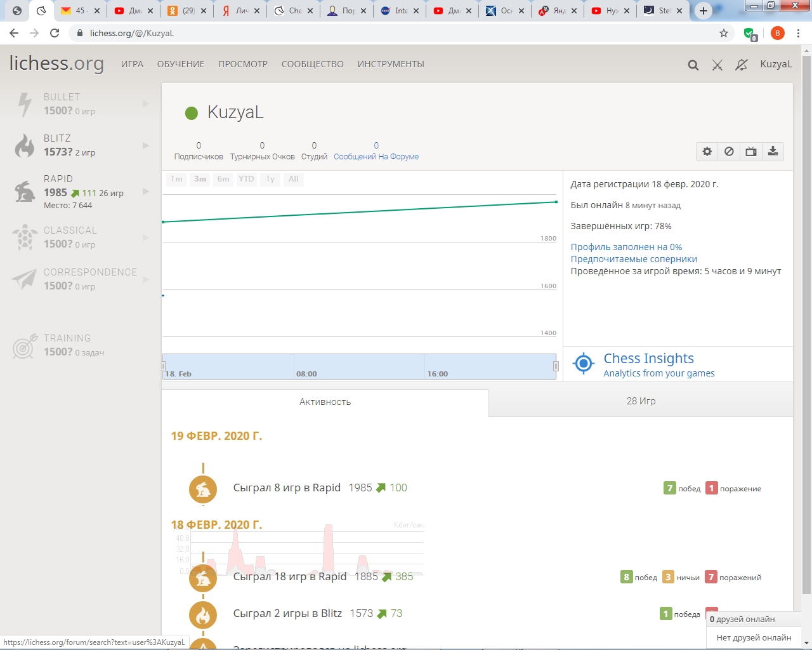Click the Training target icon
This screenshot has width=812, height=650.
tap(25, 346)
